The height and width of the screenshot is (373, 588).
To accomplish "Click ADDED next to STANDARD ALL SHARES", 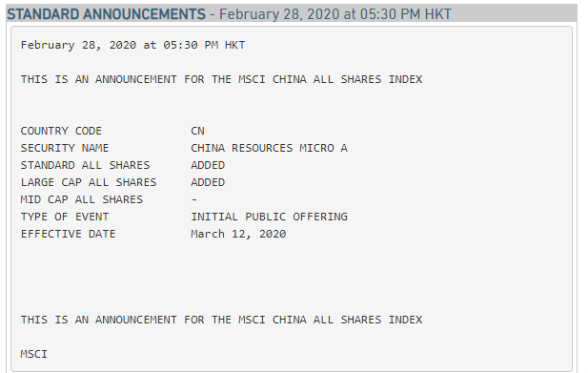I will (x=208, y=165).
